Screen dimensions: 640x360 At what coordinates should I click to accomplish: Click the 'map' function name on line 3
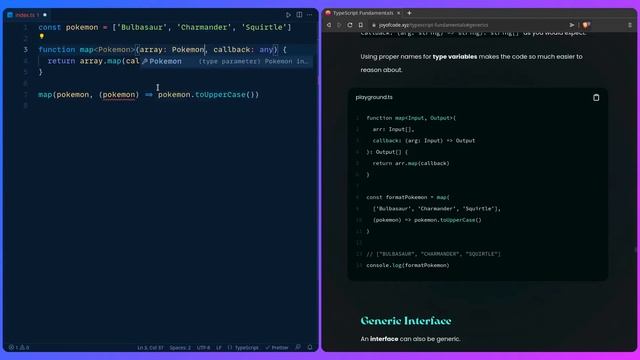[x=87, y=50]
